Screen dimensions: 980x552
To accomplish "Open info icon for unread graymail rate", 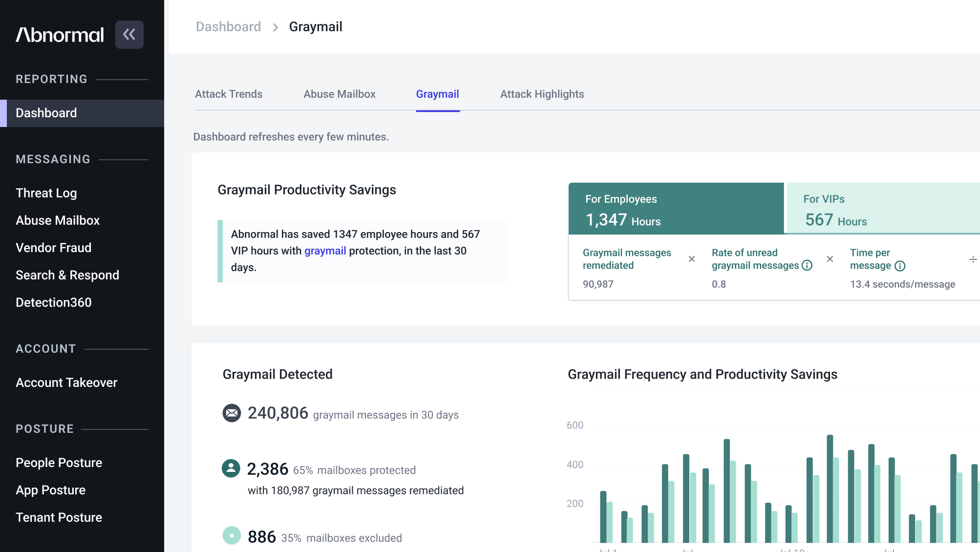I will click(807, 265).
